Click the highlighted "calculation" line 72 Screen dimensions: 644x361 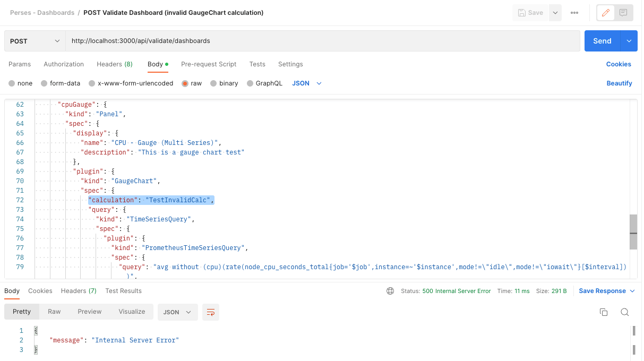point(151,200)
